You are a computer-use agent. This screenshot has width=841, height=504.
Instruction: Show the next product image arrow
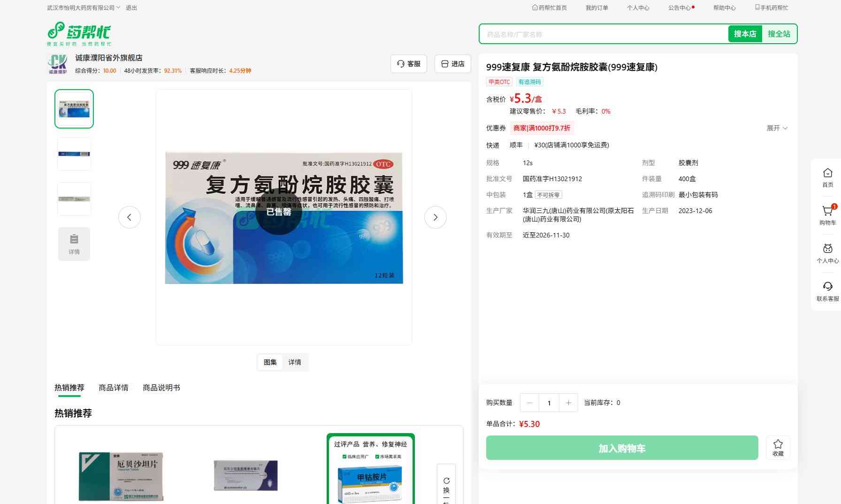[436, 217]
